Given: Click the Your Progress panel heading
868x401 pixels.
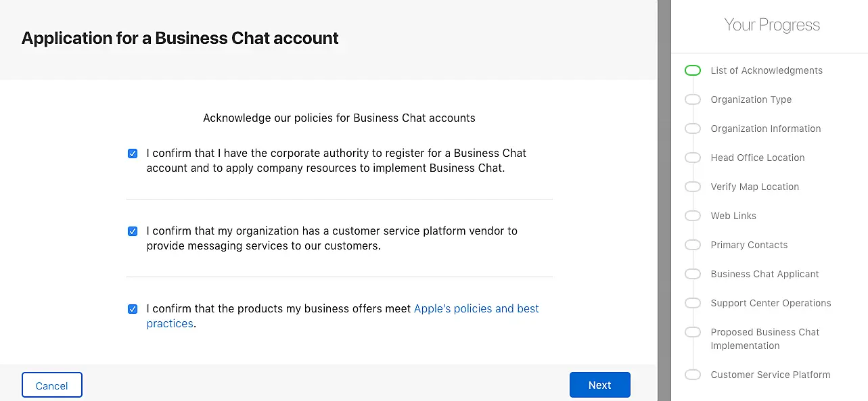Looking at the screenshot, I should coord(772,25).
